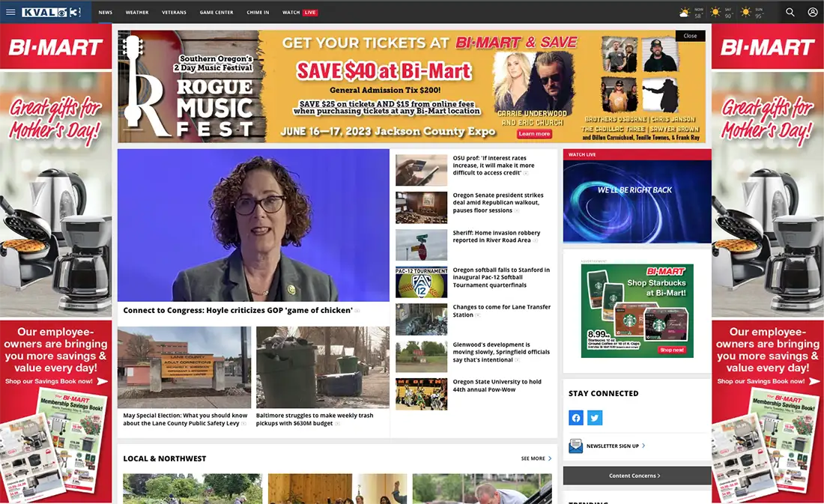
Task: Click the Local & Northwest section heading
Action: pos(165,459)
